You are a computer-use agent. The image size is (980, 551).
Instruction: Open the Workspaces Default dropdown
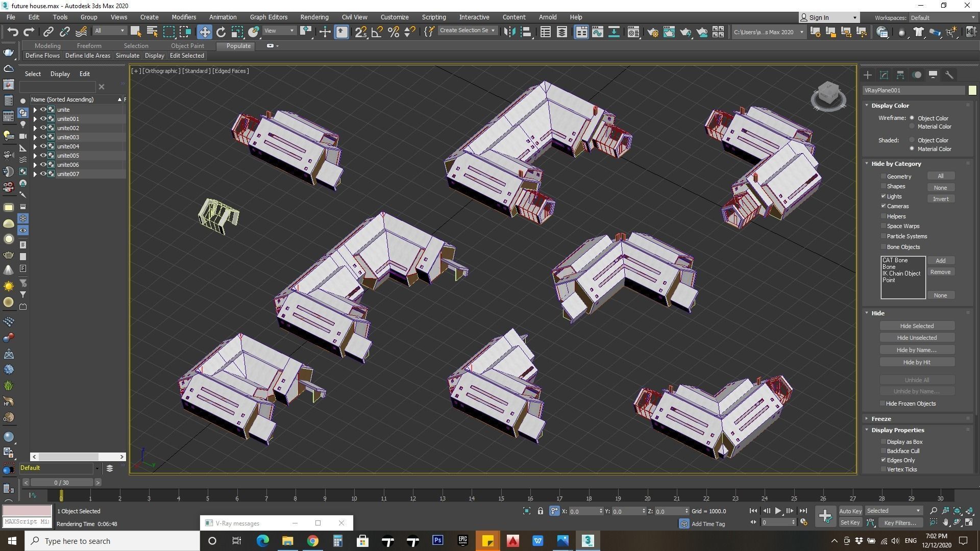coord(943,18)
